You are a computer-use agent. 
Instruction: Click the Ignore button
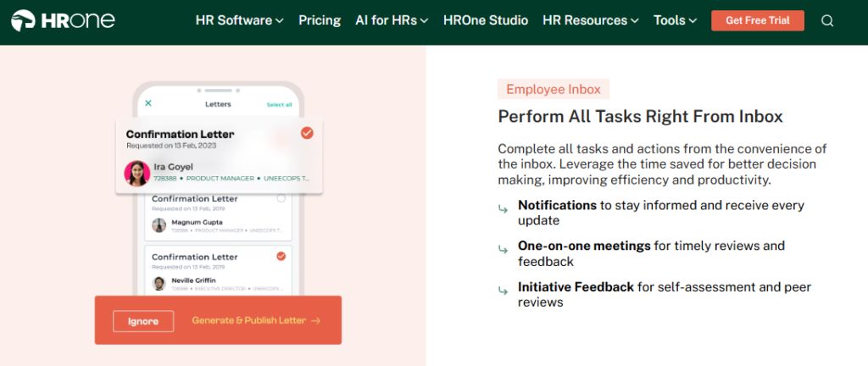(x=143, y=321)
